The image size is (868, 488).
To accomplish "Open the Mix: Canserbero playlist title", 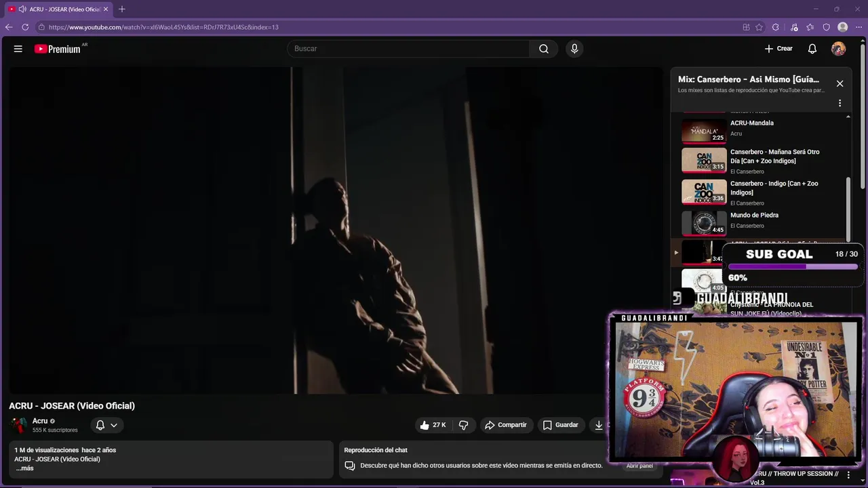I will pyautogui.click(x=749, y=79).
